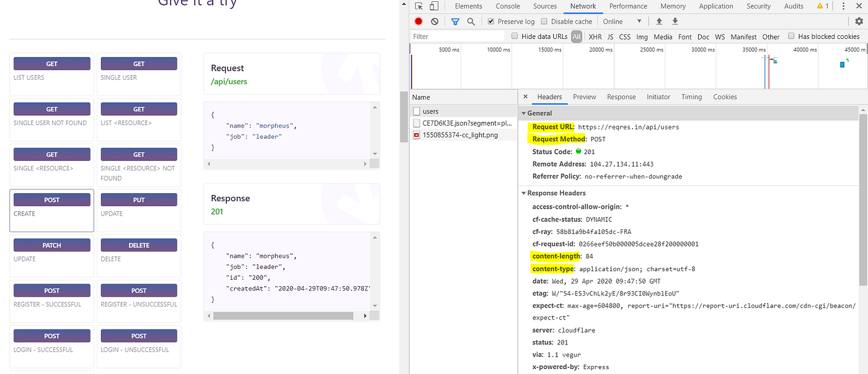This screenshot has width=868, height=374.
Task: Enable the Disable cache checkbox
Action: pos(544,21)
